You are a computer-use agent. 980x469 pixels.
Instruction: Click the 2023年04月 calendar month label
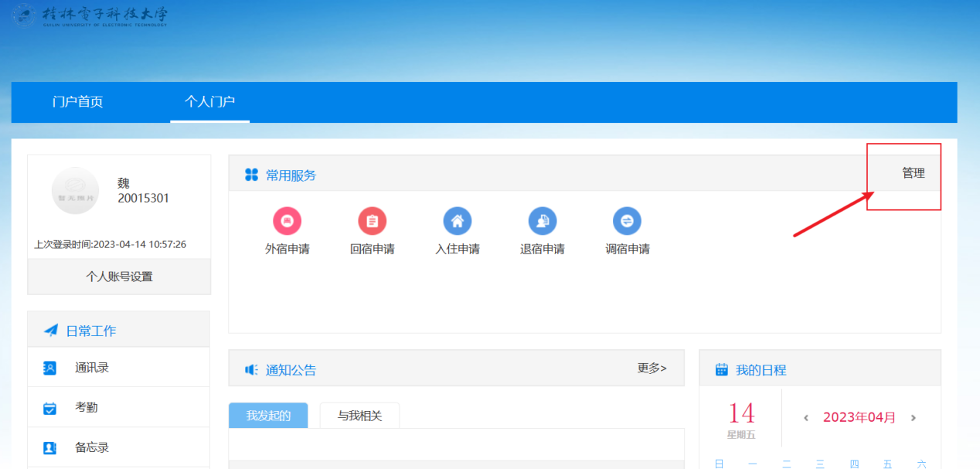coord(859,417)
